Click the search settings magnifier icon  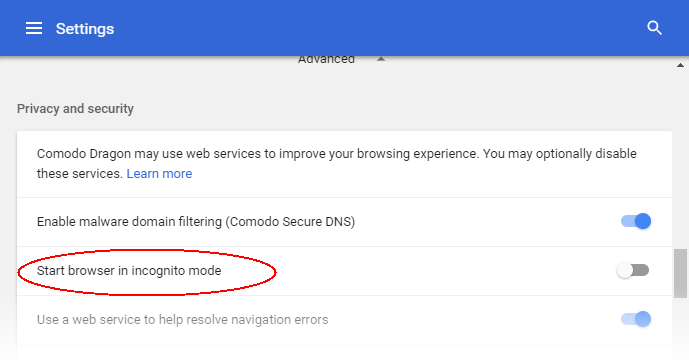(654, 28)
